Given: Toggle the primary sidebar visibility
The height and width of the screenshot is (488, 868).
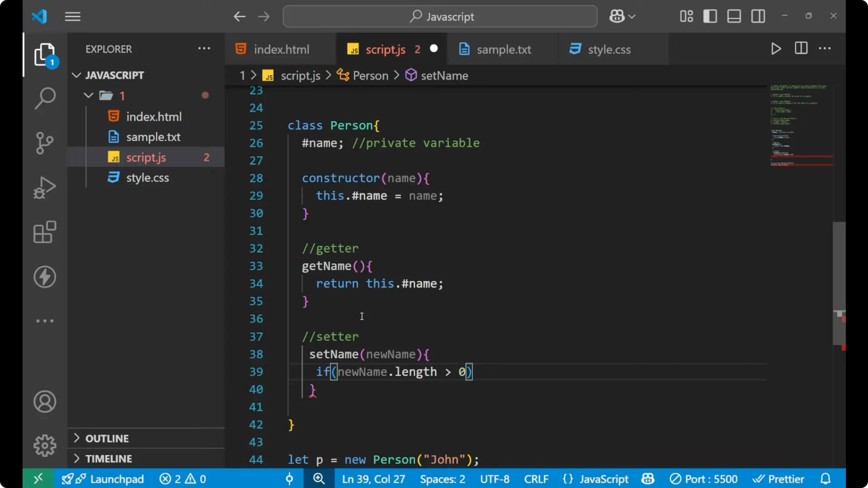Looking at the screenshot, I should tap(709, 16).
